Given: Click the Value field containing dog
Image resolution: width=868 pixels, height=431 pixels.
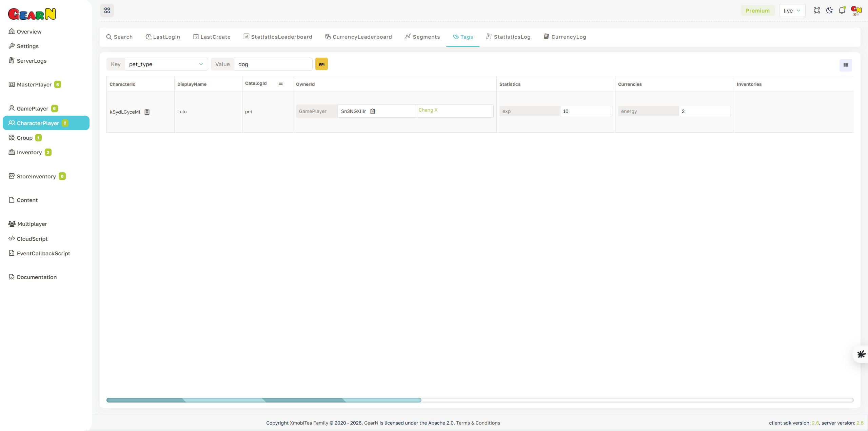Looking at the screenshot, I should pyautogui.click(x=273, y=64).
